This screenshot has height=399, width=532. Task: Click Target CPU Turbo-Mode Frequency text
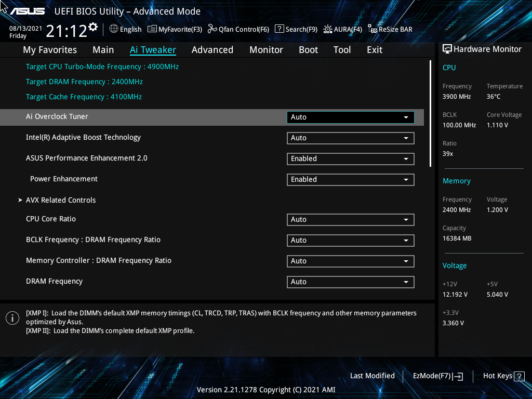[x=102, y=67]
